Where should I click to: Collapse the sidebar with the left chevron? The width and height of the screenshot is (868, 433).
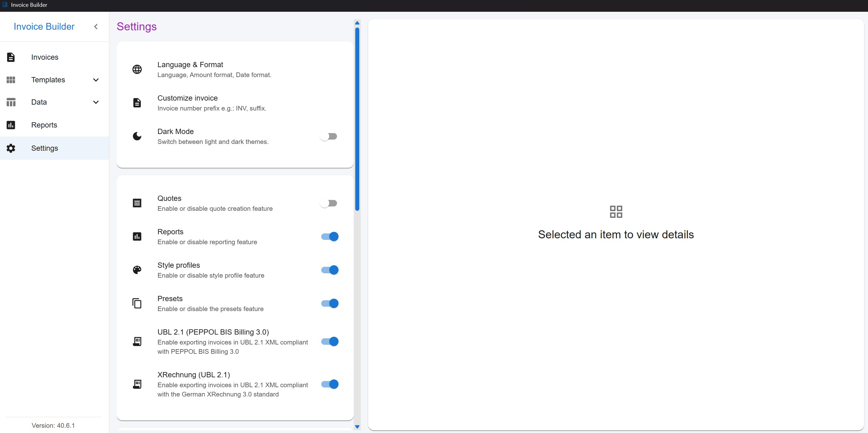click(96, 27)
